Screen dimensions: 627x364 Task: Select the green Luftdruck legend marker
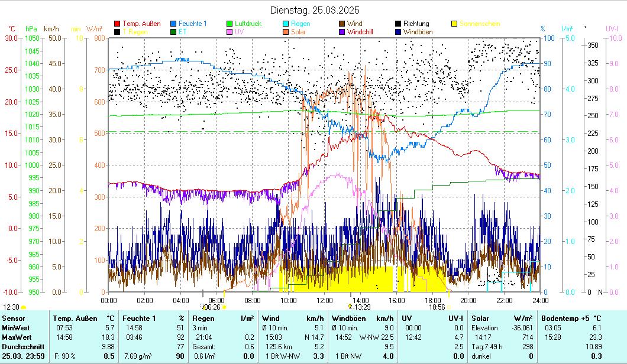pyautogui.click(x=230, y=24)
